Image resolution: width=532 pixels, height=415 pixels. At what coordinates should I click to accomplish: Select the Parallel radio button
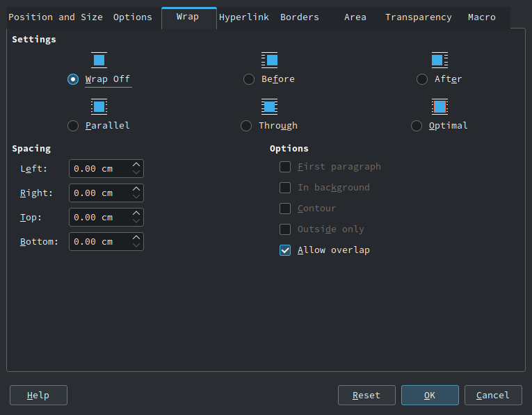point(73,126)
